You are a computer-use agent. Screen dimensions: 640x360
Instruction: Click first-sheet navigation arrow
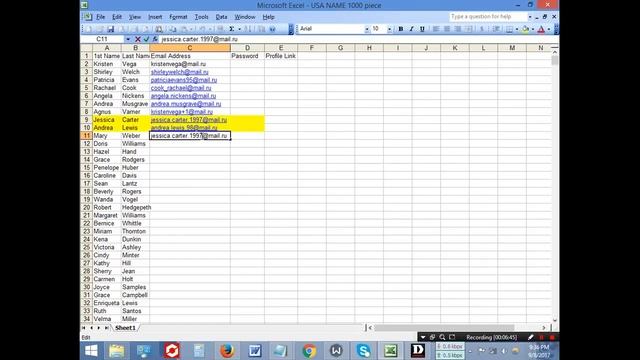pyautogui.click(x=83, y=328)
